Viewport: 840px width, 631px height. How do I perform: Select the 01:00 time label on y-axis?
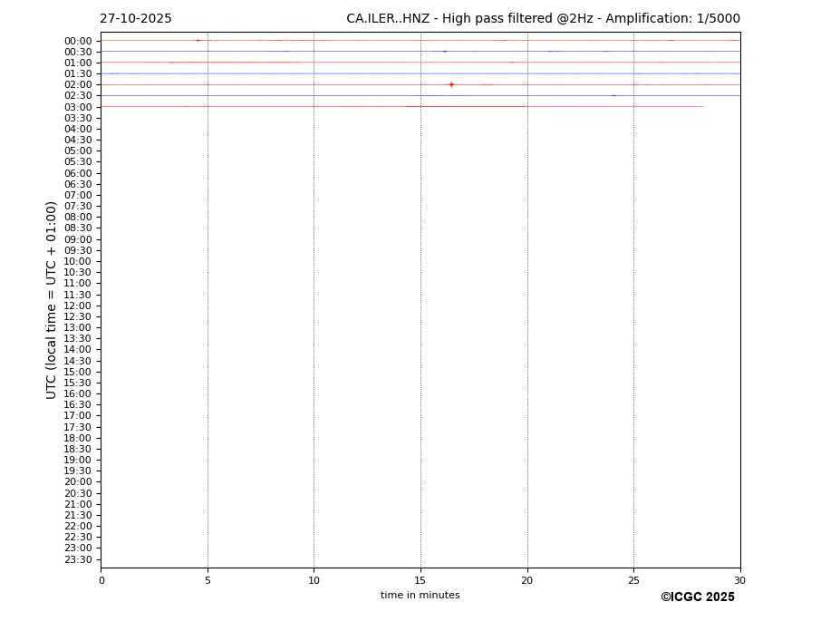click(x=78, y=63)
